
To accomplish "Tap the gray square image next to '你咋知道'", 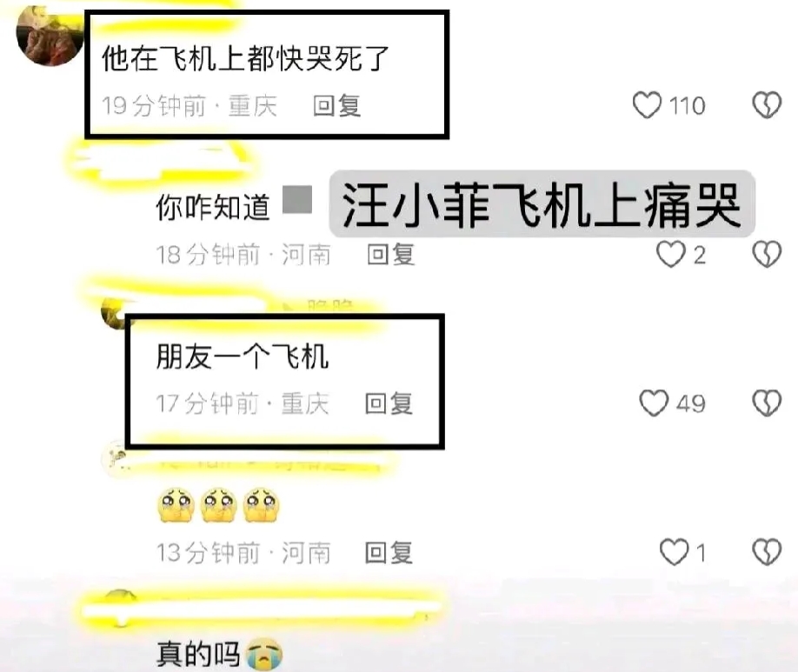I will coord(297,200).
